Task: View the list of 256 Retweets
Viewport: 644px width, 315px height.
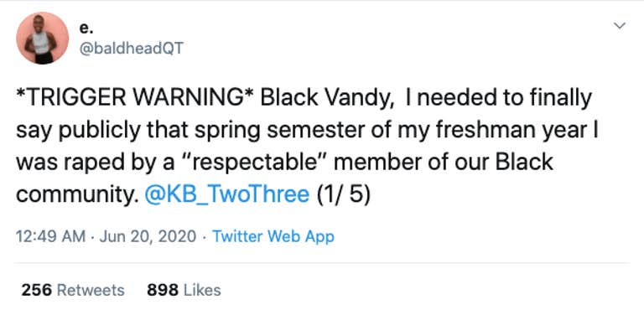Action: coord(73,291)
